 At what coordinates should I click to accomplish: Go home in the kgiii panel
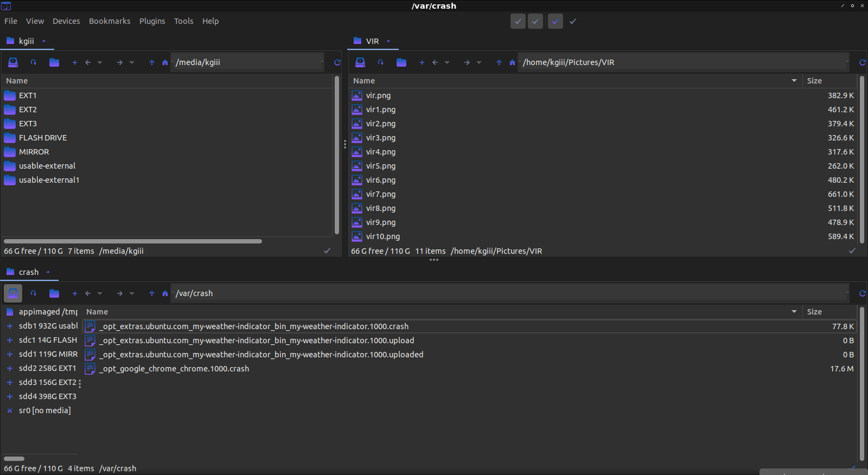point(165,62)
